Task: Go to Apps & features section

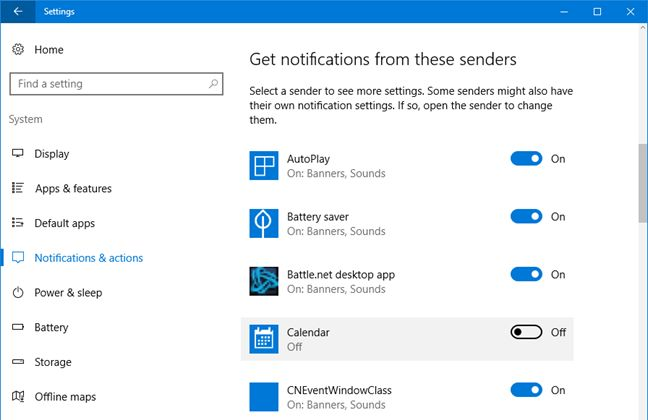Action: click(73, 188)
